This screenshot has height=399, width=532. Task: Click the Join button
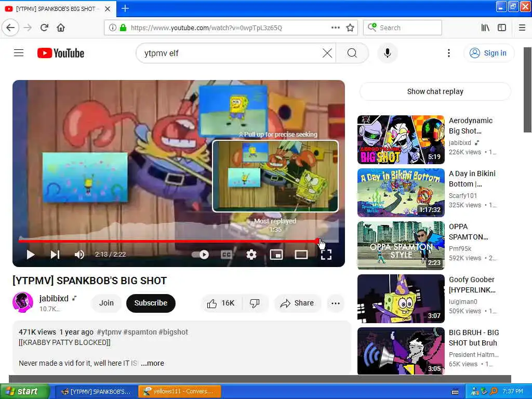coord(106,303)
